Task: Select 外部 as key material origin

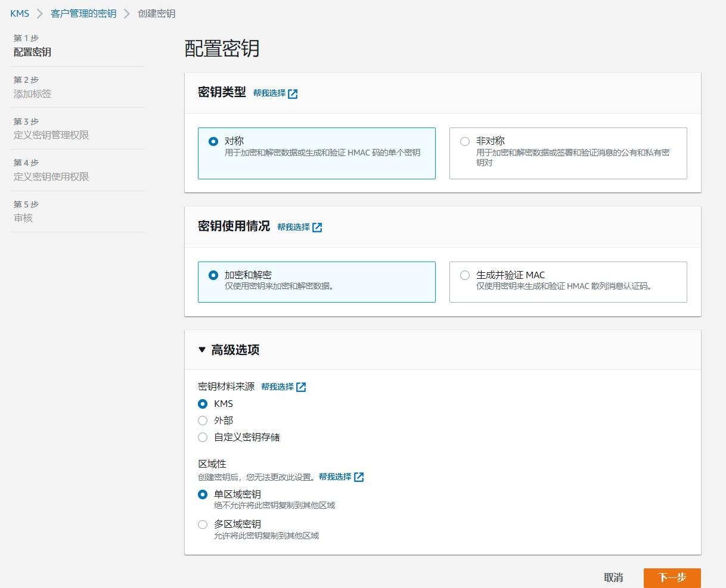Action: (x=203, y=421)
